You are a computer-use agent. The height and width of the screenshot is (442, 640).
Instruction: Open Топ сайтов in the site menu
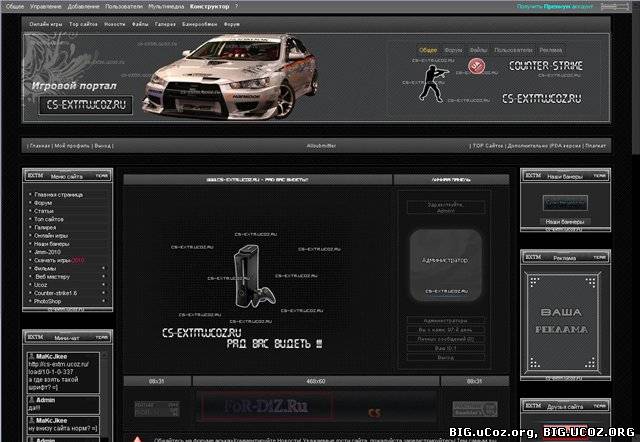49,220
